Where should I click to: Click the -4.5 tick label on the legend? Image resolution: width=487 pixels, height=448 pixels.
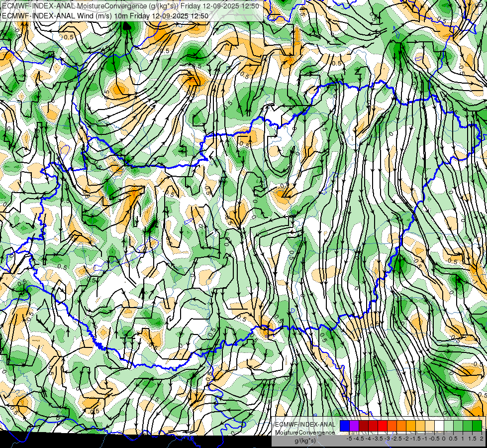pyautogui.click(x=359, y=439)
